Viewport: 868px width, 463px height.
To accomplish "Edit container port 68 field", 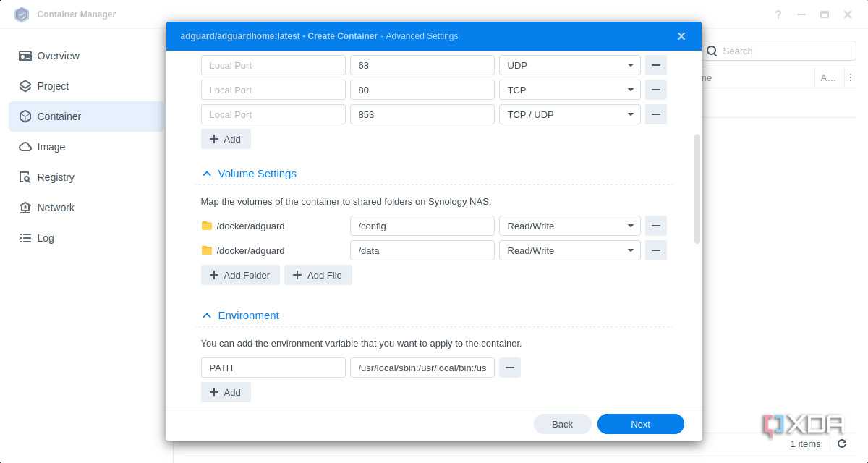I will [x=422, y=65].
